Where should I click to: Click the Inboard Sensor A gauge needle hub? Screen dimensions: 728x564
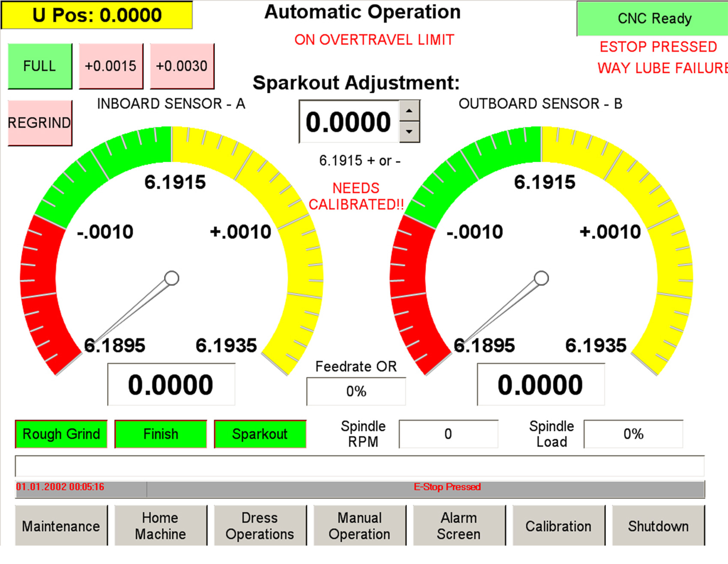tap(172, 278)
